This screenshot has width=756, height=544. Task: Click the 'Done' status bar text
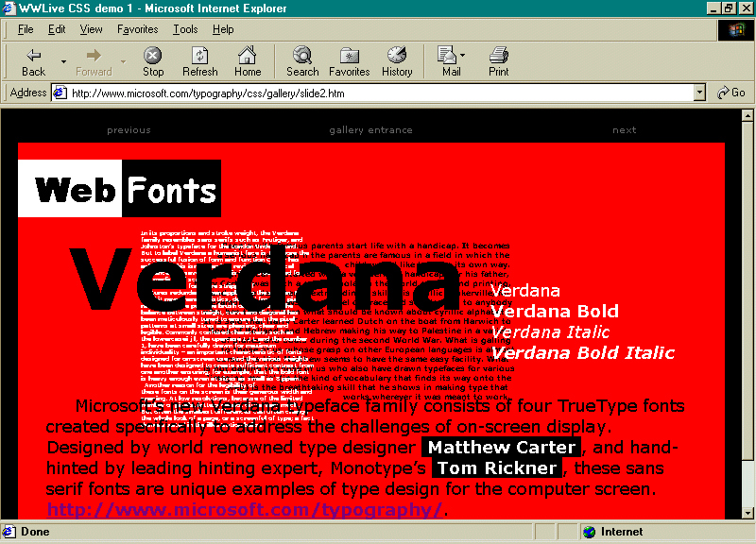click(35, 532)
